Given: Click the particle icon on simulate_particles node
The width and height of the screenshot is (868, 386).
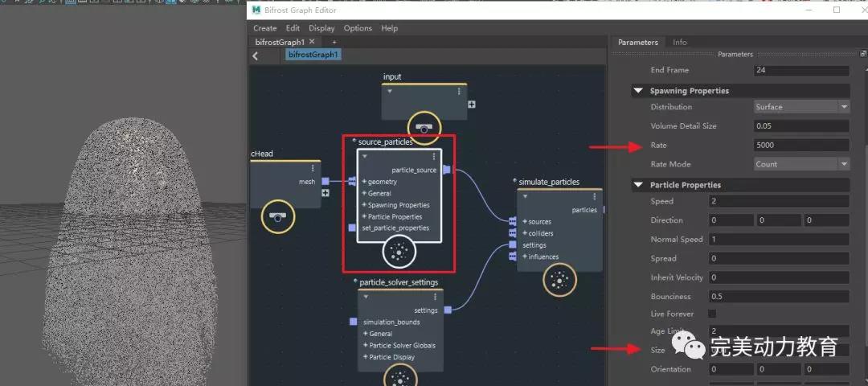Looking at the screenshot, I should click(x=560, y=281).
